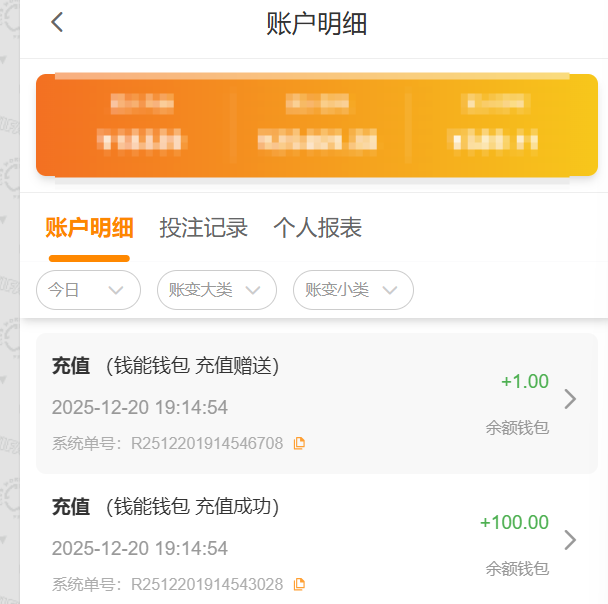
Task: Copy order number R2512201914546708
Action: pyautogui.click(x=299, y=443)
